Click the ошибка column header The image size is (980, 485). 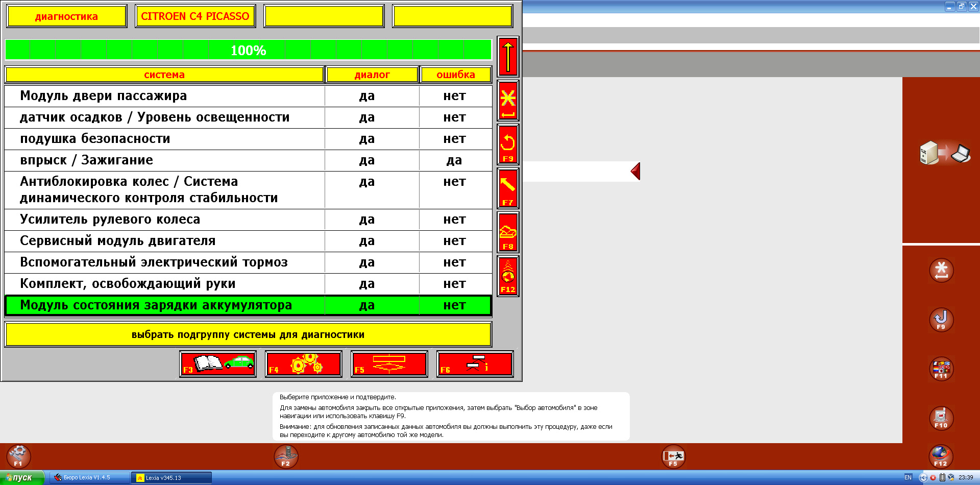coord(456,75)
